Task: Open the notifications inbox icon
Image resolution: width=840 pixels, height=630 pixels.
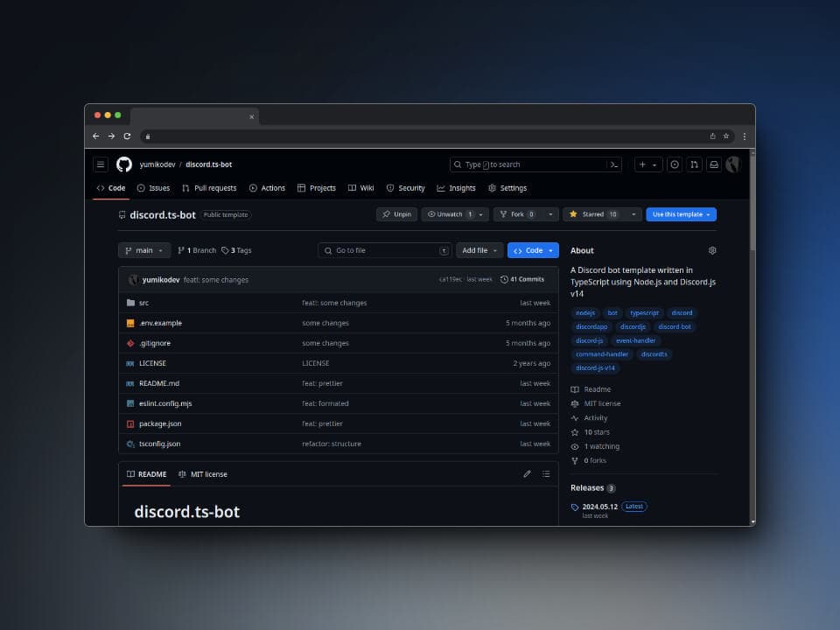Action: [x=714, y=164]
